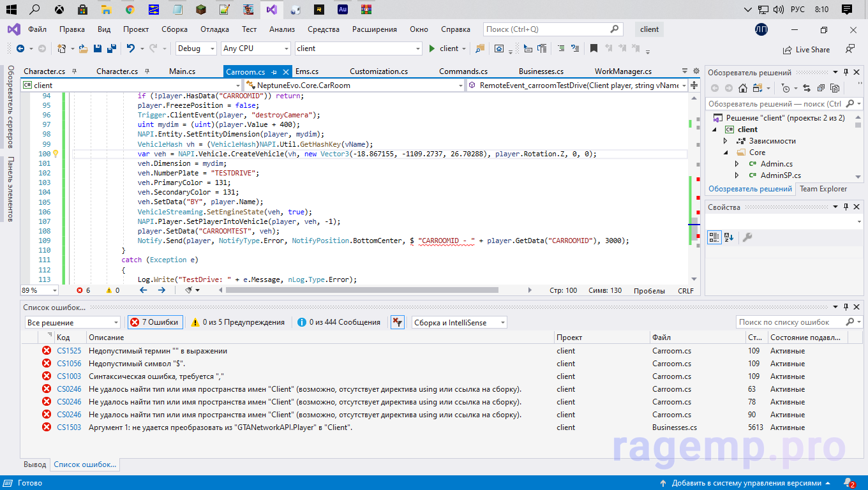This screenshot has width=868, height=490.
Task: Open the Any CPU platform dropdown
Action: point(255,48)
